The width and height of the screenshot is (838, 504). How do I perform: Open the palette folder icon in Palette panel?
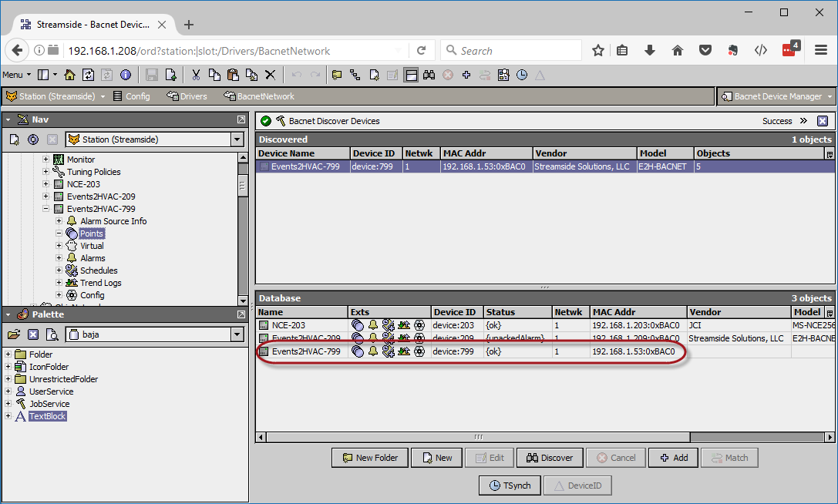pos(14,334)
